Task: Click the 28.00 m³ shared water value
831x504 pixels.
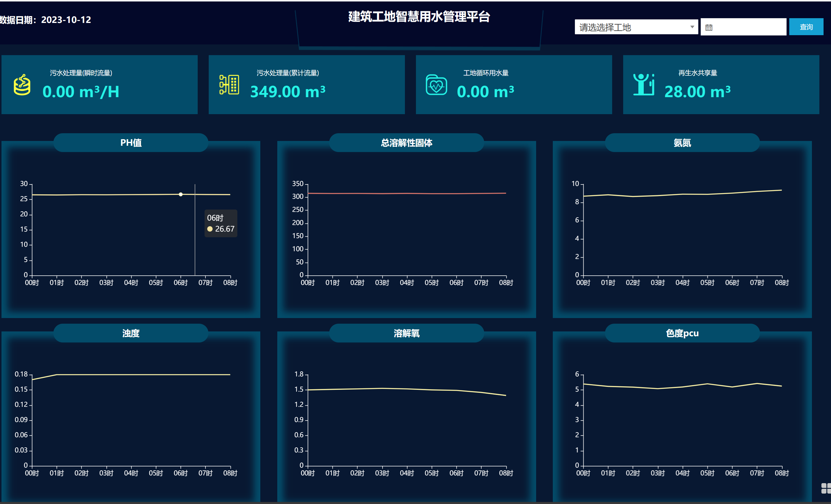Action: 697,92
